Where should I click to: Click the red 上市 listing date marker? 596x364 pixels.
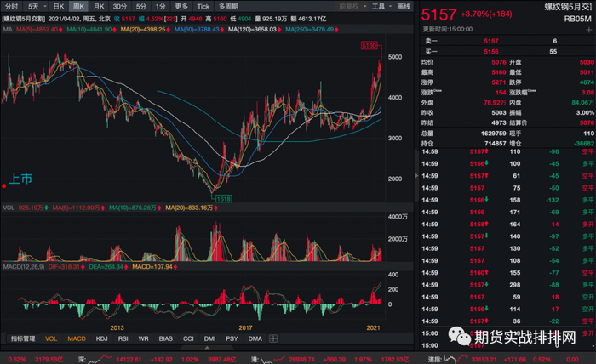19,179
